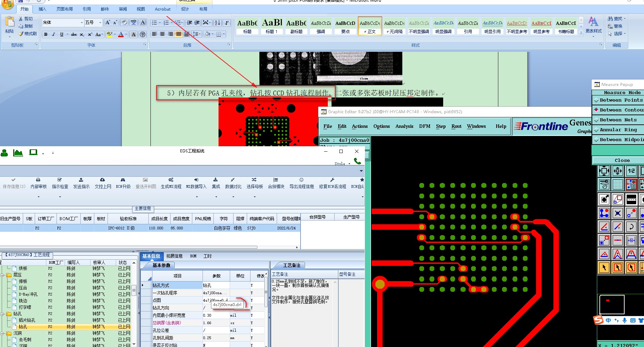This screenshot has height=347, width=644.
Task: Click the Sort A-Z icon in Word
Action: 218,23
